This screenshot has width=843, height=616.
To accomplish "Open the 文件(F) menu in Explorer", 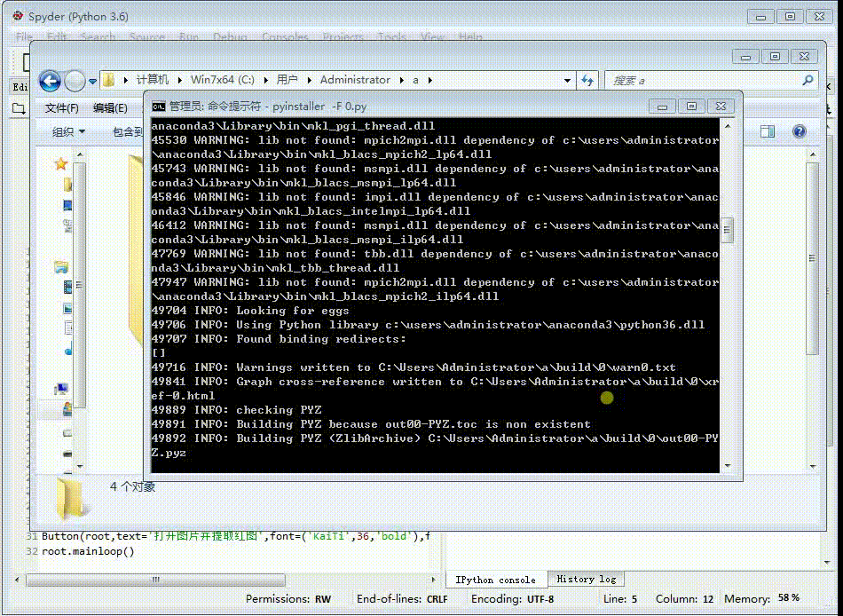I will click(x=62, y=108).
